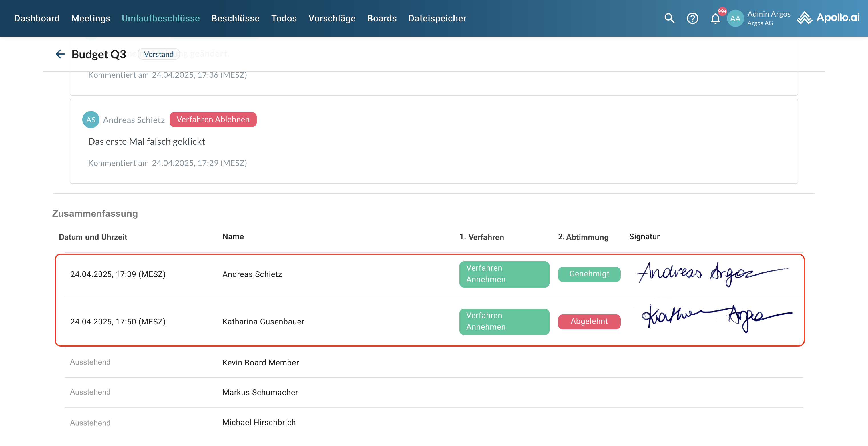Go to Vorschläge
This screenshot has width=868, height=446.
click(332, 18)
